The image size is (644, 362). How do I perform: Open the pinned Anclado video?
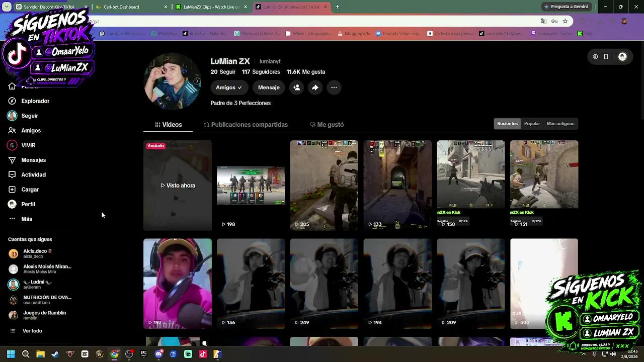(178, 186)
